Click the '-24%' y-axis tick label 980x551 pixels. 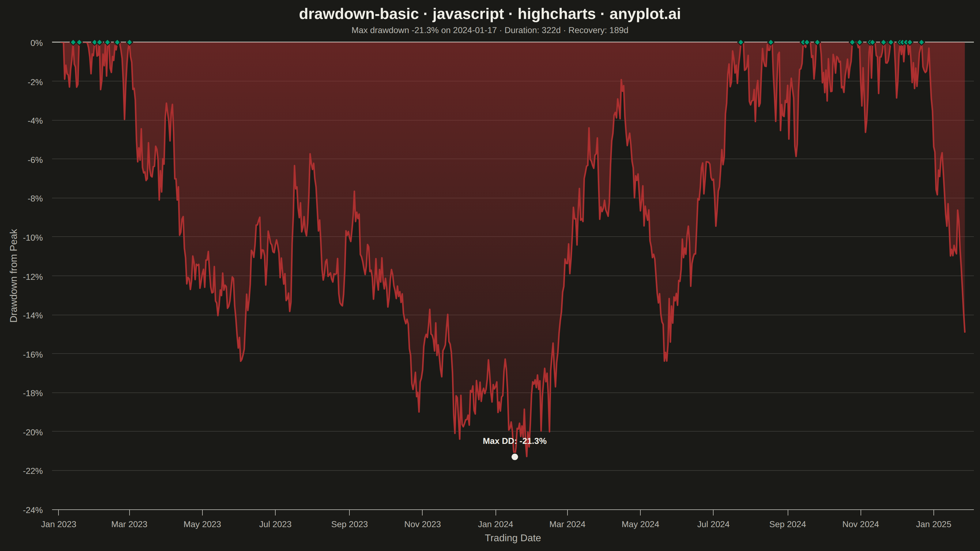point(33,510)
